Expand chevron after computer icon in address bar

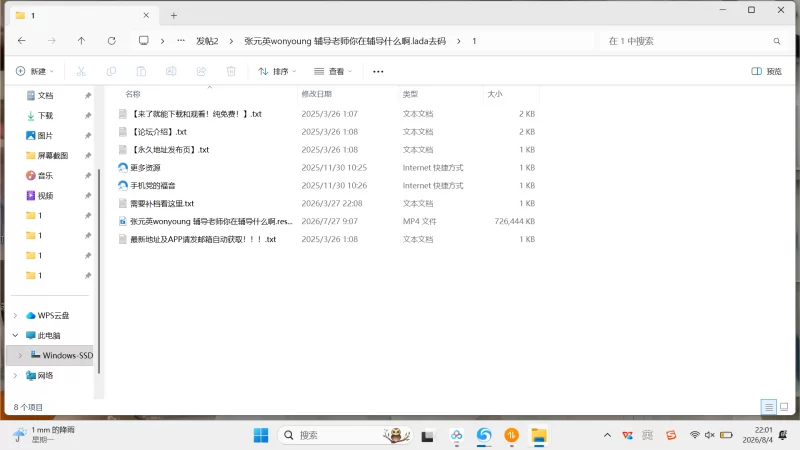[162, 41]
